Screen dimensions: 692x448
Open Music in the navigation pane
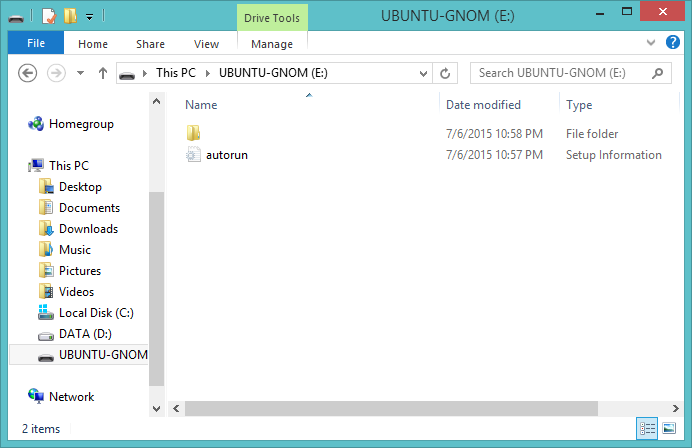75,250
